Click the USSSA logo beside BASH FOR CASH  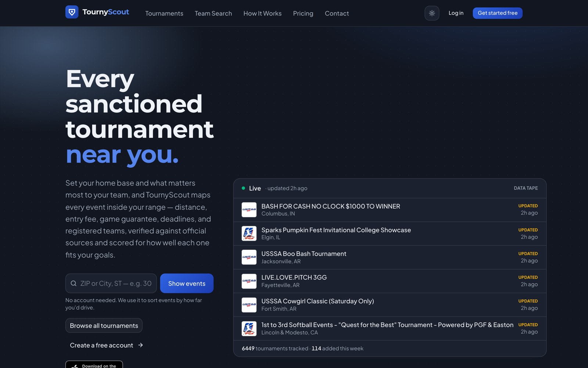[249, 210]
